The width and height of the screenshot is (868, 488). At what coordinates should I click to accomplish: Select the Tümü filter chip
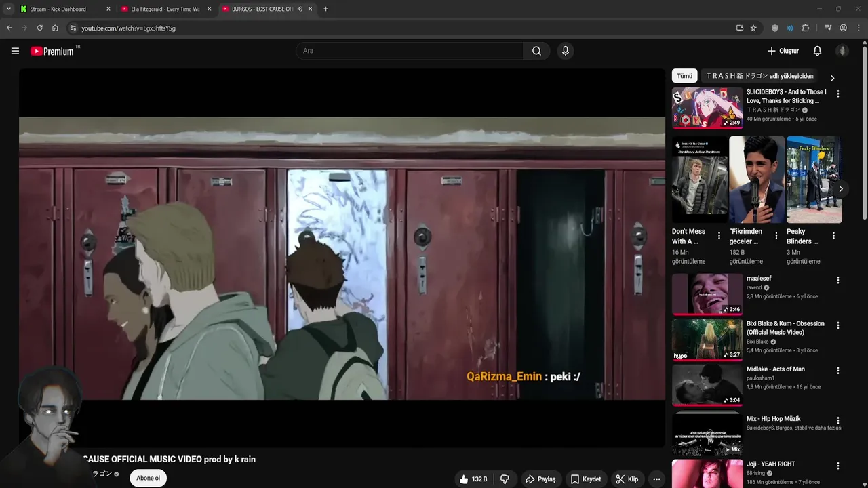tap(684, 76)
